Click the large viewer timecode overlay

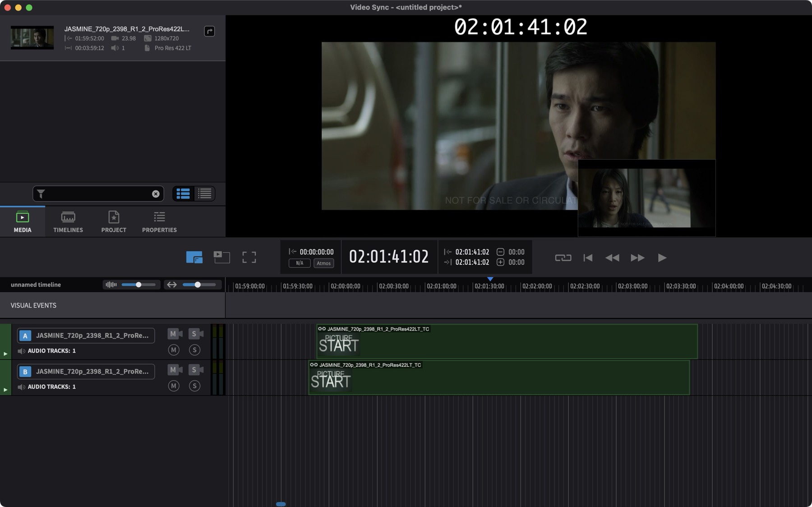tap(521, 27)
